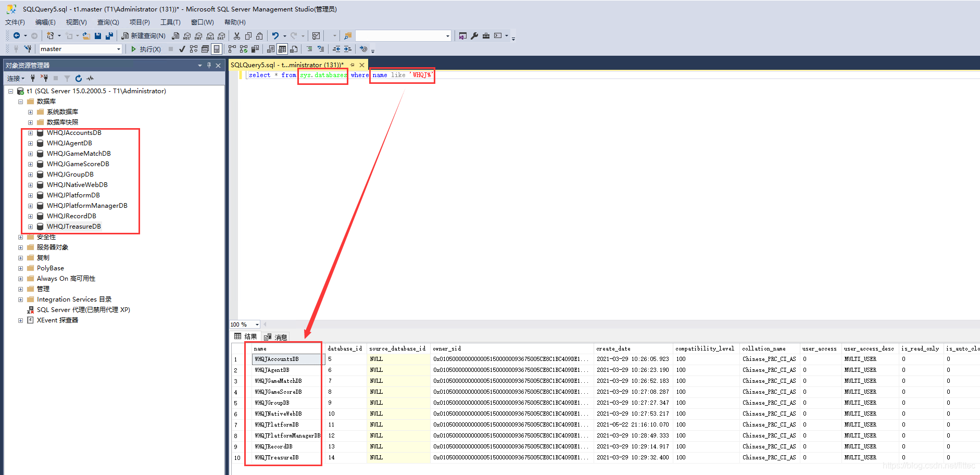980x475 pixels.
Task: Click the Open File folder icon
Action: point(86,36)
